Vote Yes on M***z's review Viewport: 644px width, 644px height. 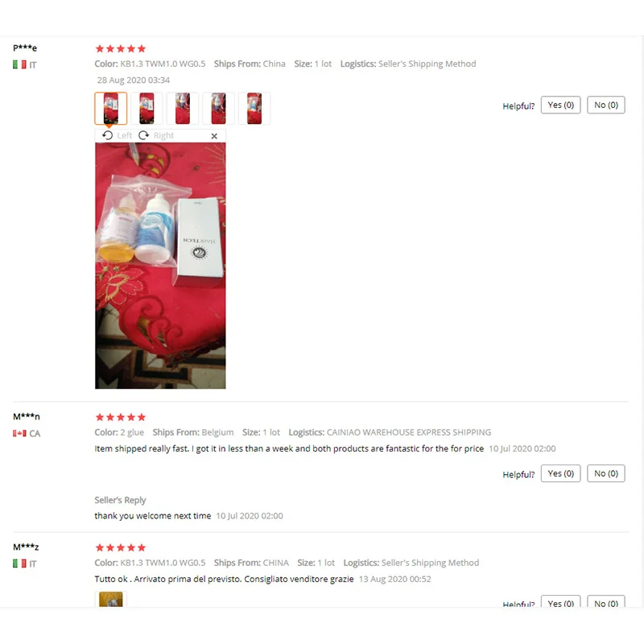tap(560, 601)
